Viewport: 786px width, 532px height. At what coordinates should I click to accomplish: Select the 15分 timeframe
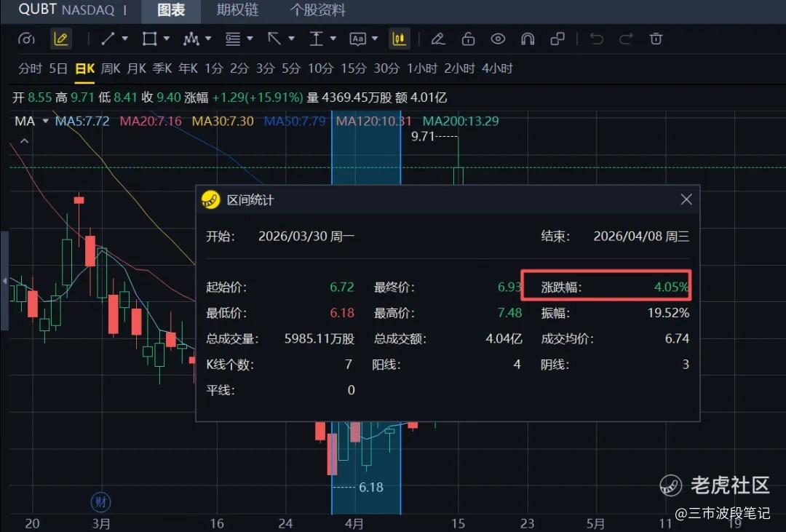(x=354, y=68)
